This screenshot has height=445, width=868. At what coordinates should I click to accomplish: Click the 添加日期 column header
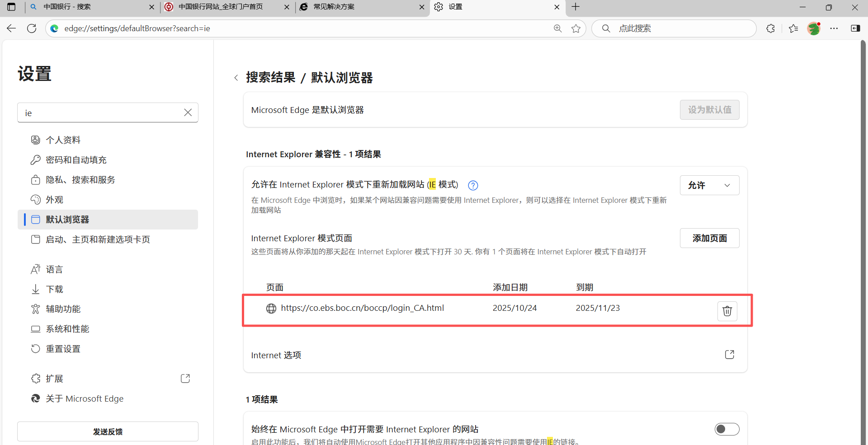pyautogui.click(x=510, y=287)
